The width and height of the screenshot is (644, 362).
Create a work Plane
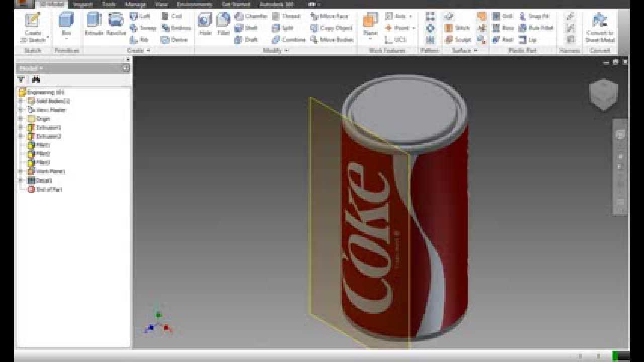[x=370, y=24]
